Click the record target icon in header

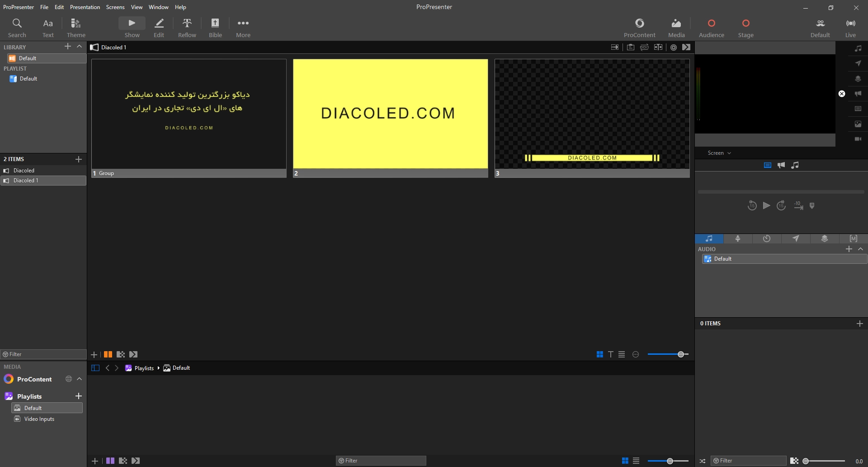674,47
